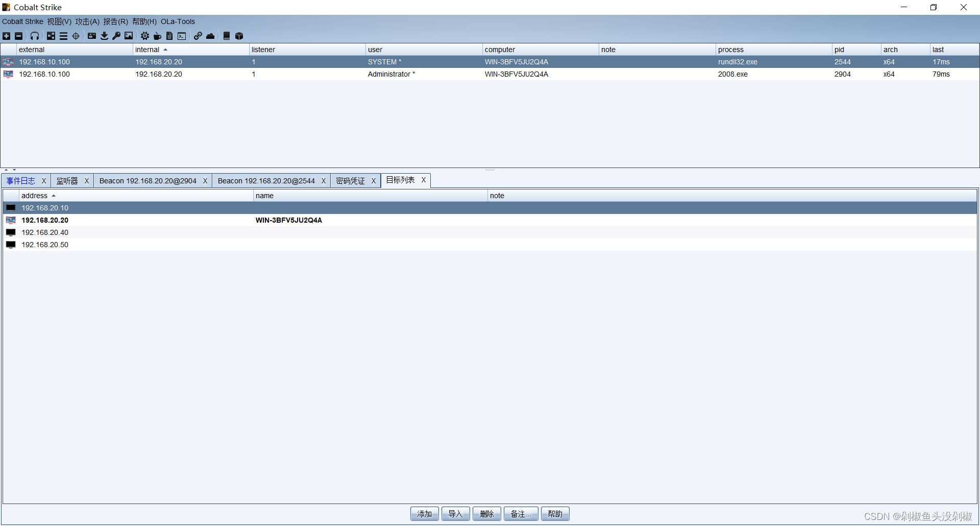Viewport: 980px width, 526px height.
Task: Sort sessions by user column header
Action: [x=424, y=50]
